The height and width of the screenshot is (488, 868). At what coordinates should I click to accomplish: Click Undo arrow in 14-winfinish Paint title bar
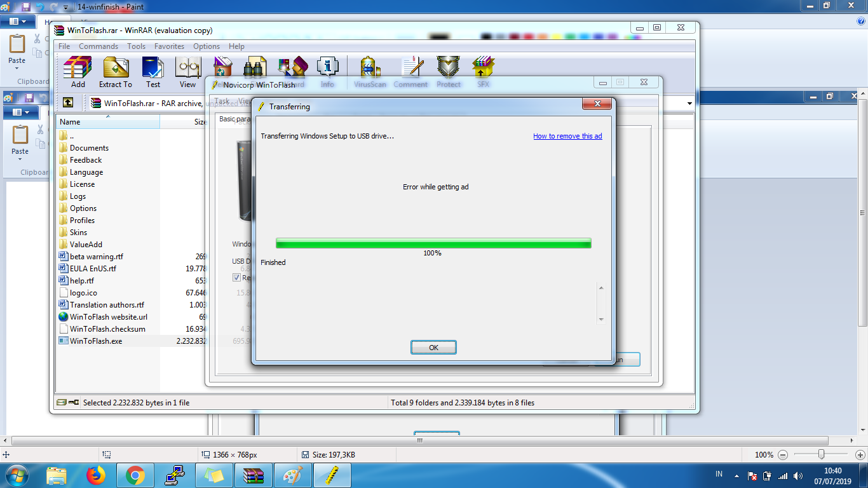(40, 7)
